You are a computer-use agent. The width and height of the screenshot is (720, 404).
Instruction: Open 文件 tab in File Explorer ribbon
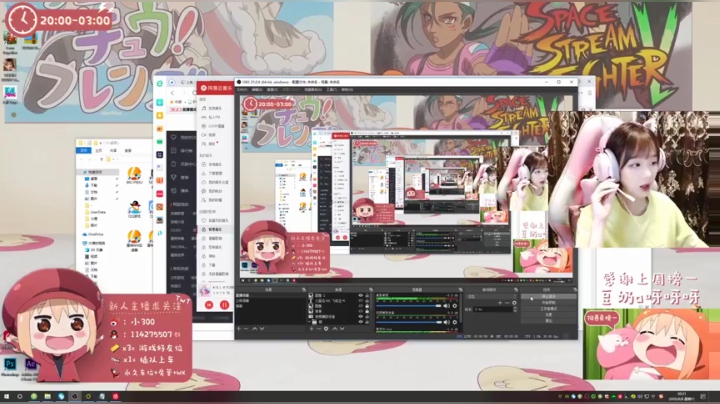click(x=84, y=150)
